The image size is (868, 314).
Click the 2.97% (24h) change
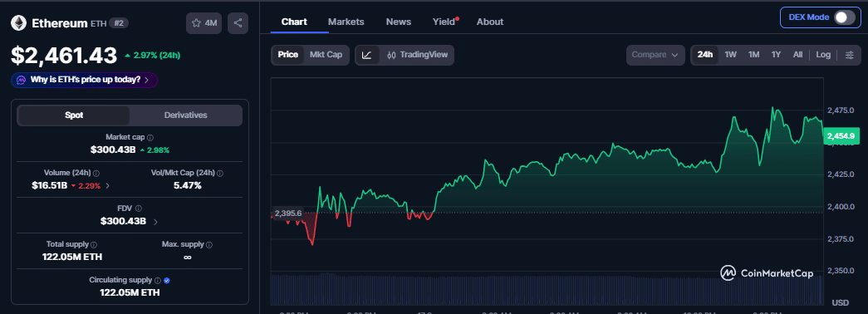[x=153, y=56]
